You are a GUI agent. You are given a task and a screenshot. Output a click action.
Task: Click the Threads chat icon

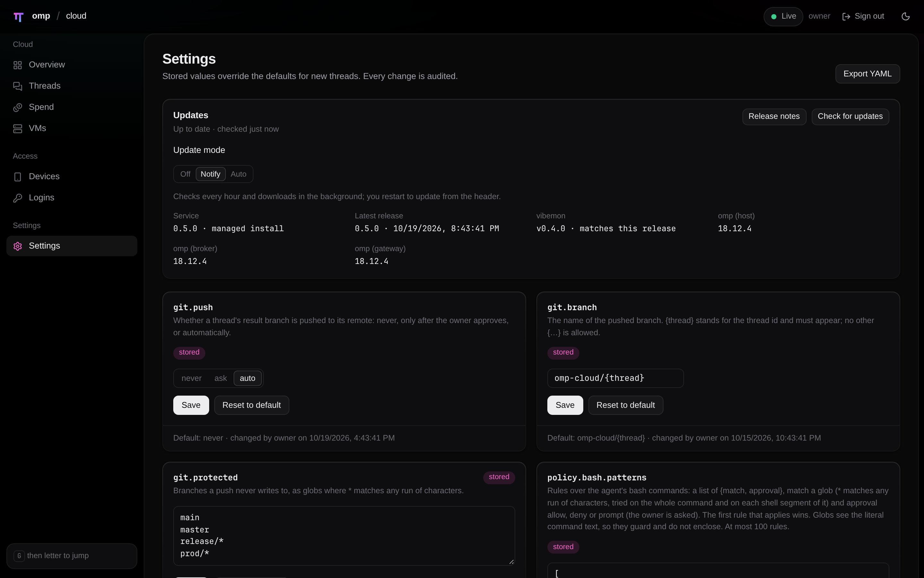coord(18,86)
